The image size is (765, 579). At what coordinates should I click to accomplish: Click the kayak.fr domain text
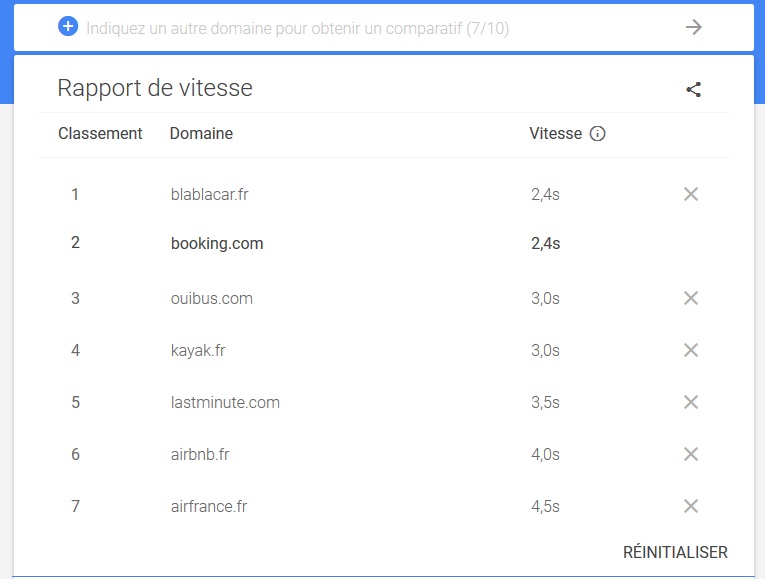[198, 350]
